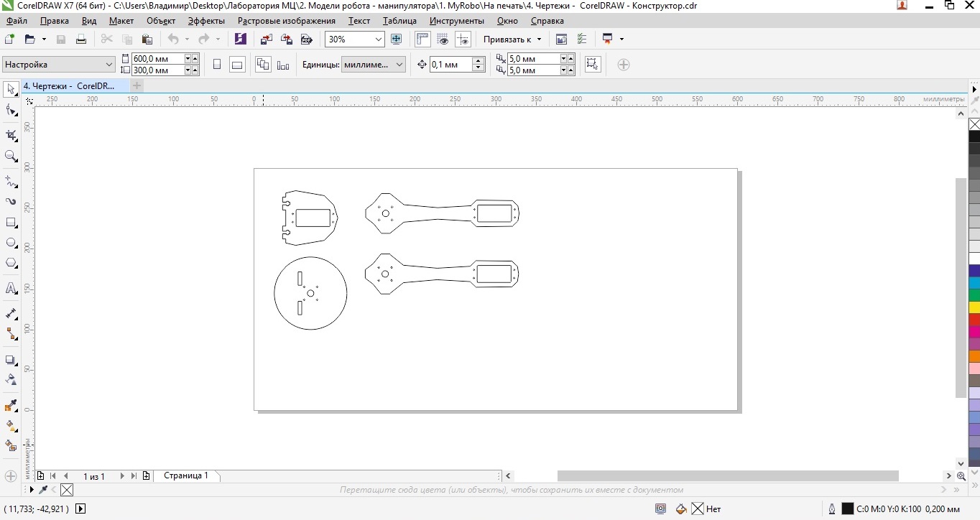Image resolution: width=980 pixels, height=520 pixels.
Task: Click the Publish to PDF icon
Action: [307, 39]
